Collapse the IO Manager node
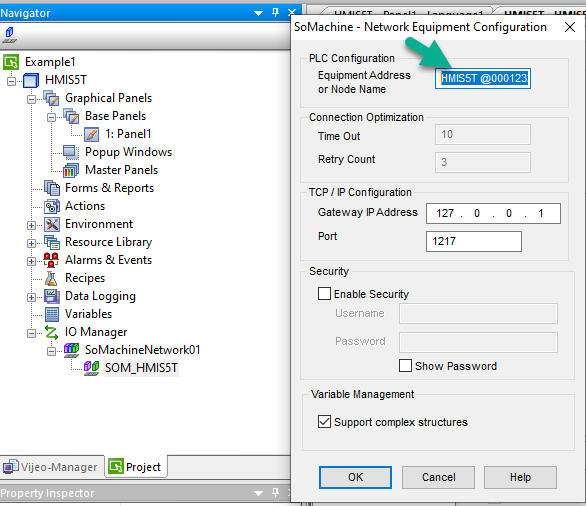 click(32, 333)
